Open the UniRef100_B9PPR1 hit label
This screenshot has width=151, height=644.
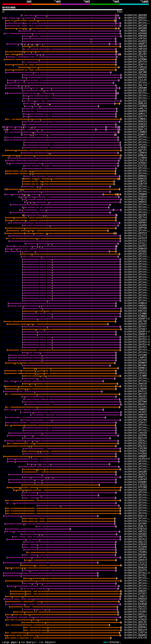[x=135, y=627]
